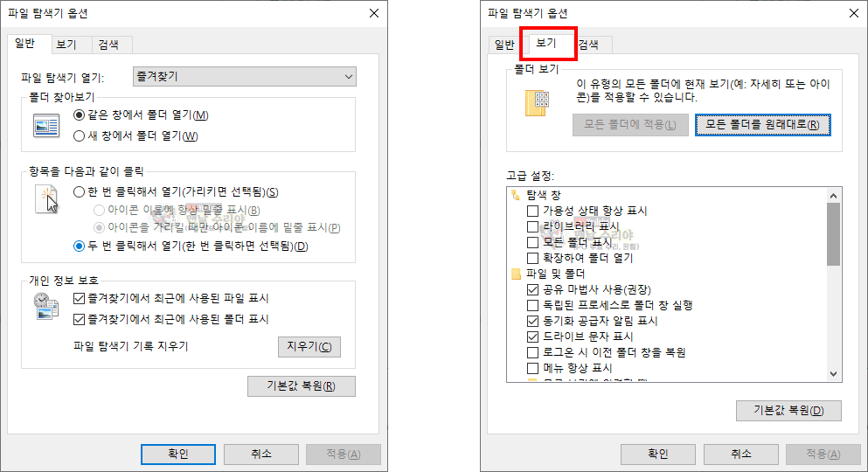Check 메뉴 항상 표시 option
The width and height of the screenshot is (868, 472).
click(532, 368)
